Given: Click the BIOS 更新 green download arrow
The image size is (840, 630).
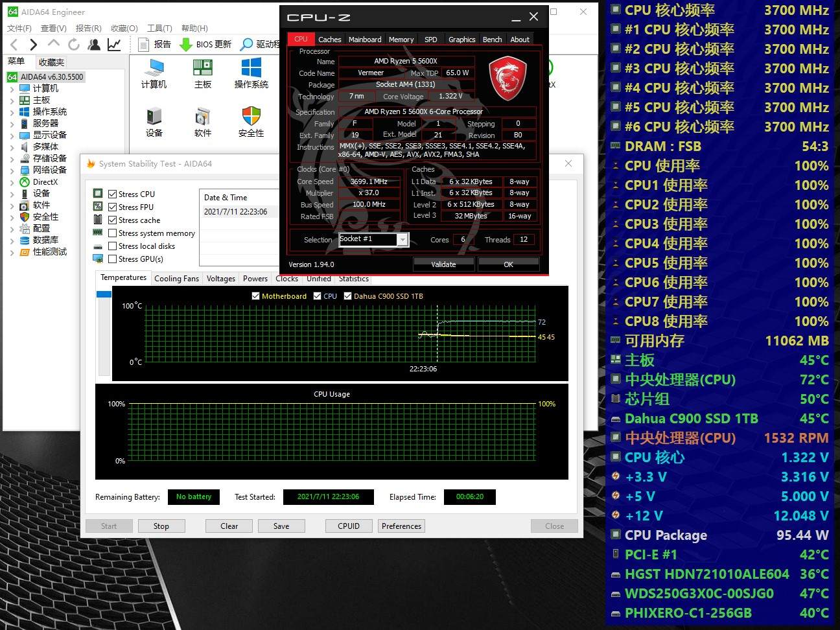Looking at the screenshot, I should coord(185,44).
